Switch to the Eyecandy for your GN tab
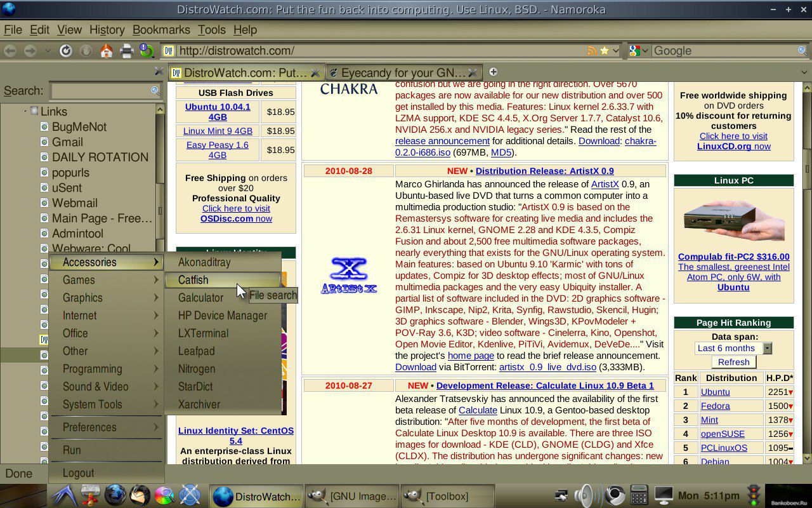This screenshot has width=812, height=508. [x=404, y=72]
